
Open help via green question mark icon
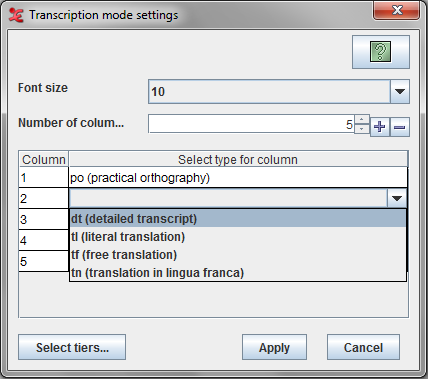click(x=381, y=52)
